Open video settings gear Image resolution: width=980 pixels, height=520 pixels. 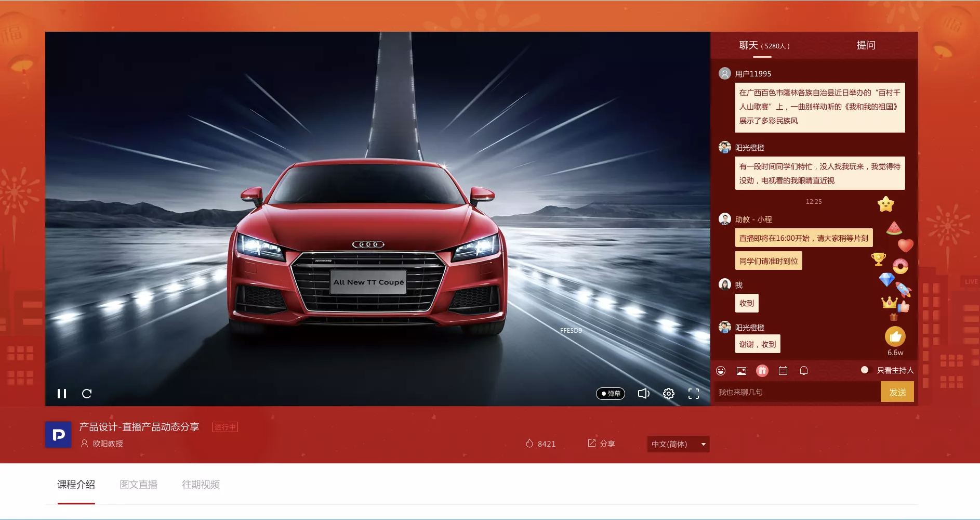669,394
